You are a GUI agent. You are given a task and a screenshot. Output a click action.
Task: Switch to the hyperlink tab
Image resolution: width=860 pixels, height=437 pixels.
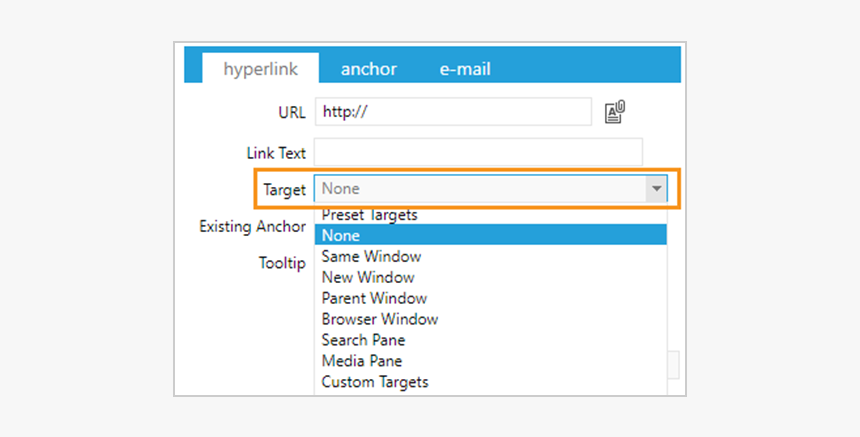[261, 69]
